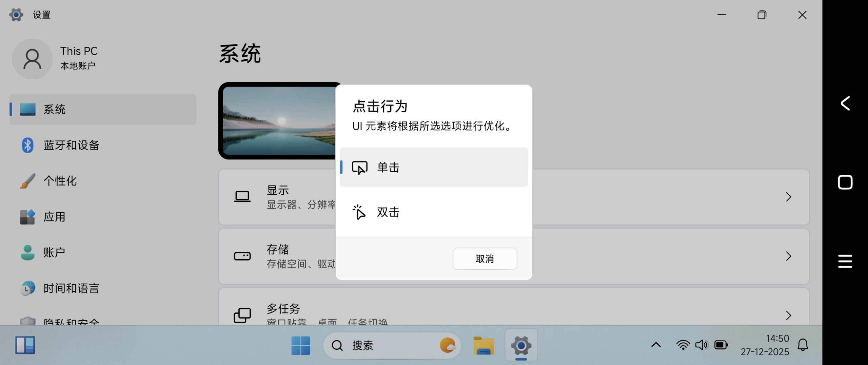Open File Explorer from the taskbar
Viewport: 868px width, 365px height.
[x=484, y=345]
